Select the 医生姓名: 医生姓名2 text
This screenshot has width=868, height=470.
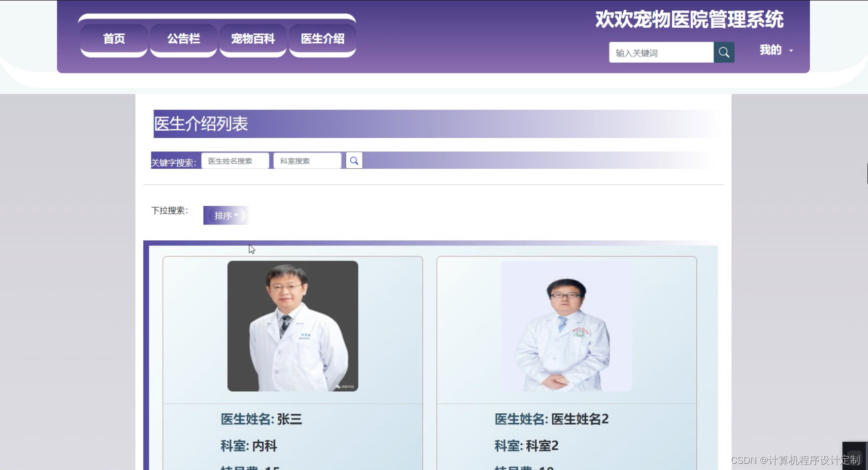(x=552, y=419)
